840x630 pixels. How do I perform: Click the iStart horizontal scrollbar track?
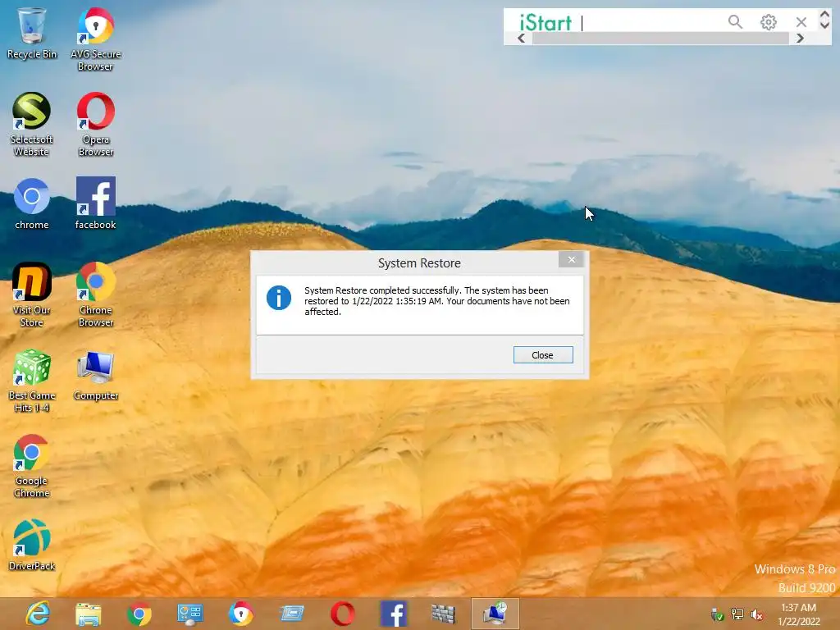tap(660, 38)
